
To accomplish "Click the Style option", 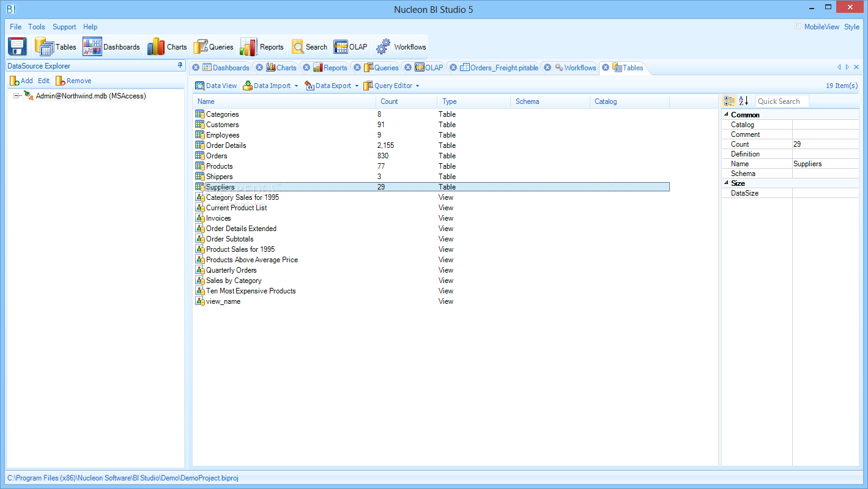I will point(851,27).
